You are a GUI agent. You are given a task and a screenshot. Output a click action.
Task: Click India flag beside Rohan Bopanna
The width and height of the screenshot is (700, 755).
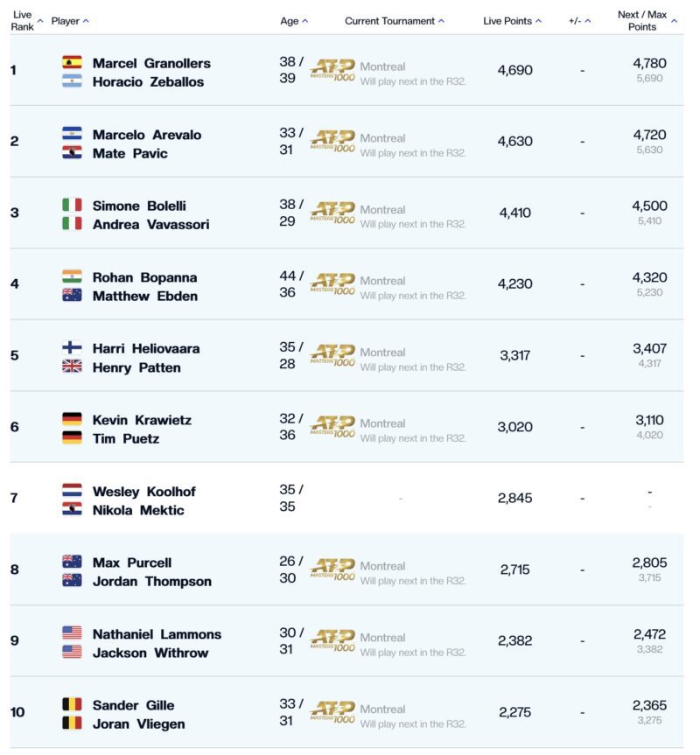coord(72,276)
